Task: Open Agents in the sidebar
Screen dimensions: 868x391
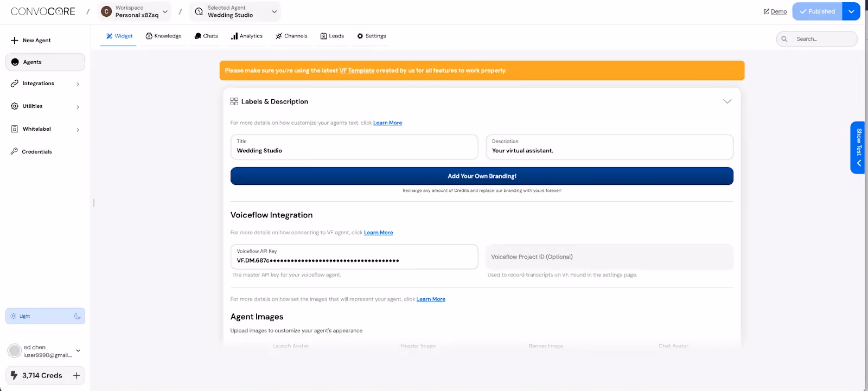Action: (x=45, y=62)
